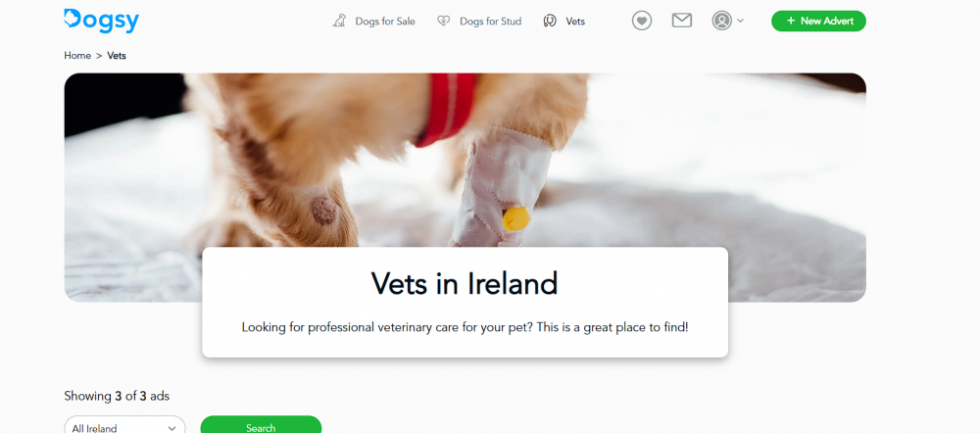Click the heart icon beside Dogs for Stud
The image size is (980, 433).
443,22
